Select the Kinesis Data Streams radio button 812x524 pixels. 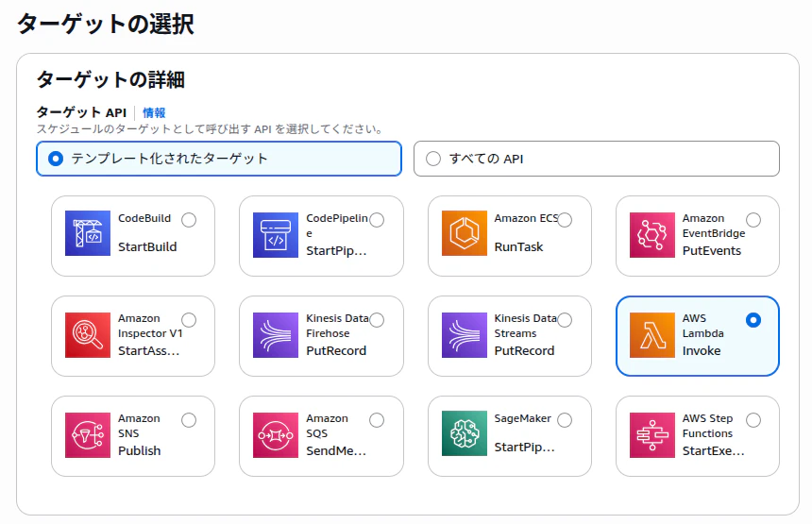tap(565, 320)
